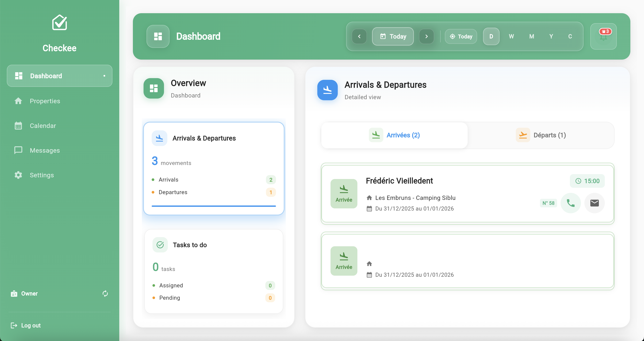Open the Today date picker button

tap(393, 36)
